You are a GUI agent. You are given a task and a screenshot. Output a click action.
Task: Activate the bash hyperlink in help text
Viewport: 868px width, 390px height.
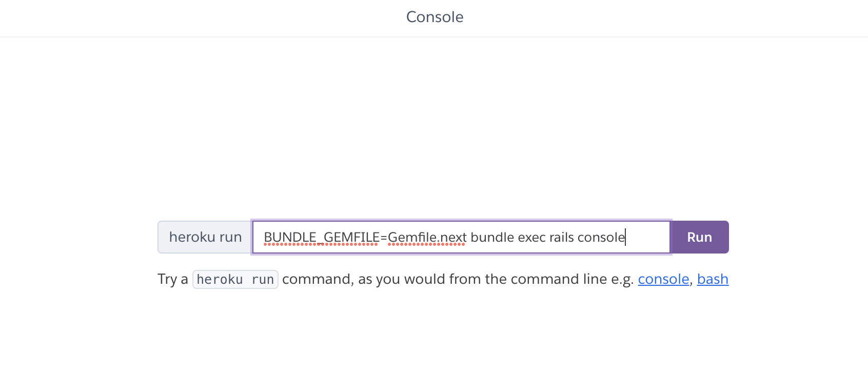[713, 279]
